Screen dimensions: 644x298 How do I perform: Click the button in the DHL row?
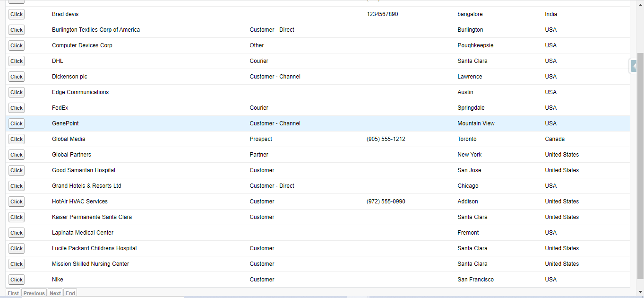click(17, 61)
